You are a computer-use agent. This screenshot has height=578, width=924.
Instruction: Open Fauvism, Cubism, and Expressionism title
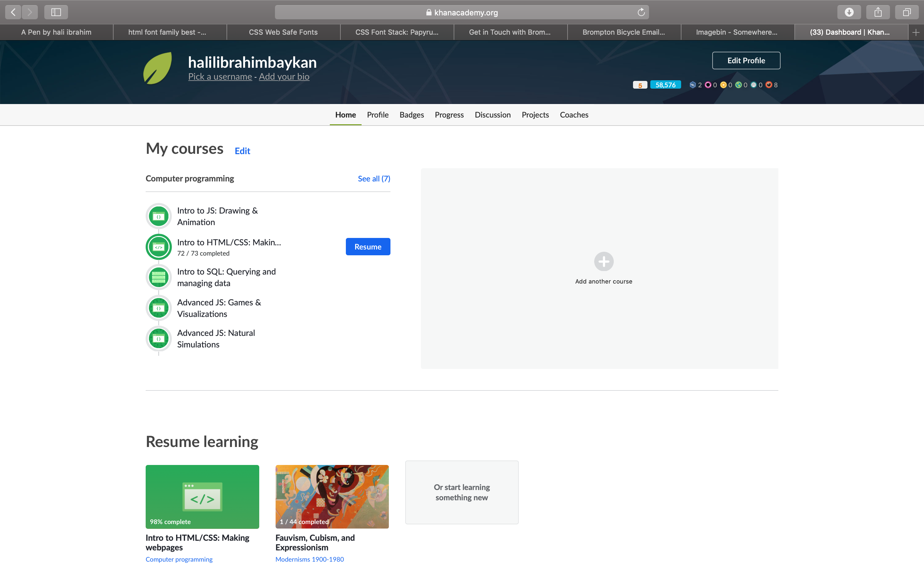315,542
